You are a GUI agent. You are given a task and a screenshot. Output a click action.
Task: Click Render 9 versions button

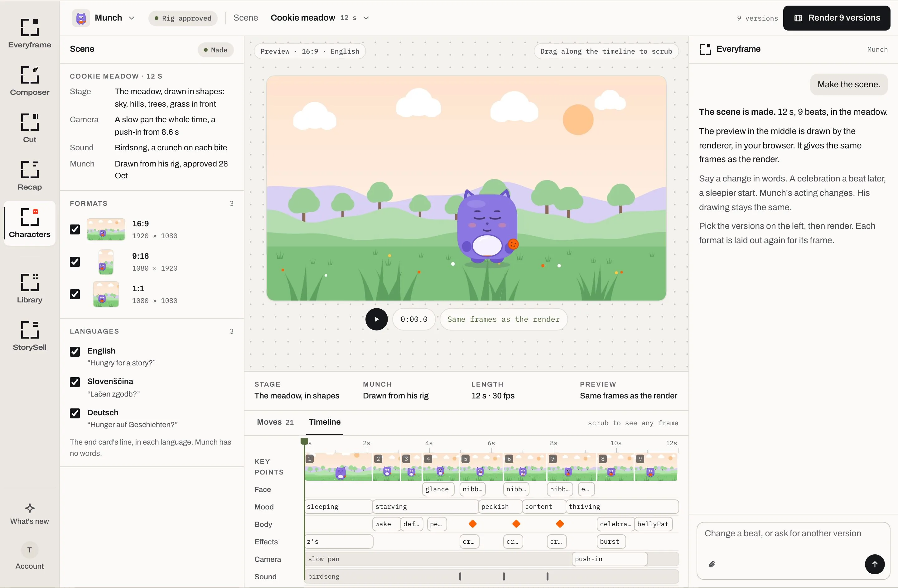[837, 18]
